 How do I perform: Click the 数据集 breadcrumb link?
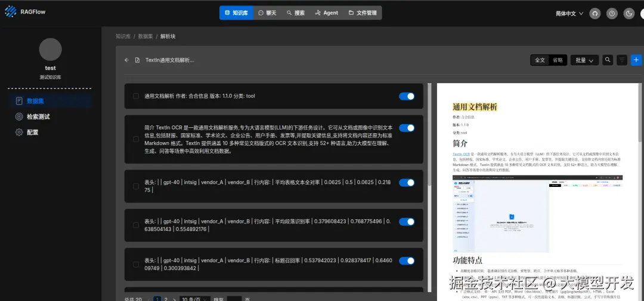click(145, 36)
